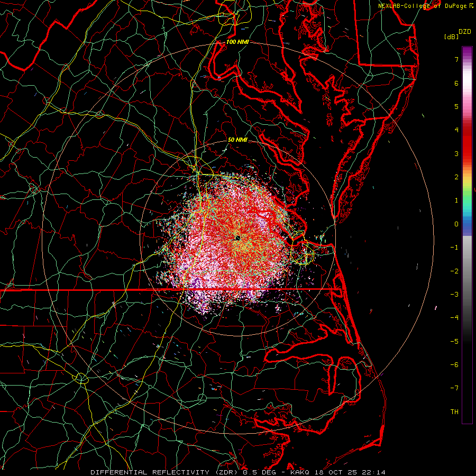Viewport: 476px width, 476px height.
Task: Click the (ZDR) abbreviation in caption
Action: coord(226,472)
